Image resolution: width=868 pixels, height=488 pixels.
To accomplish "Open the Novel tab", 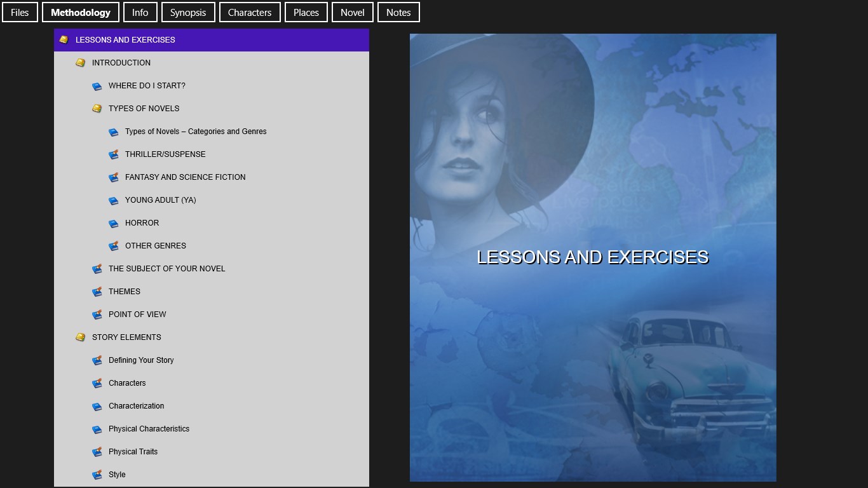I will (x=352, y=12).
